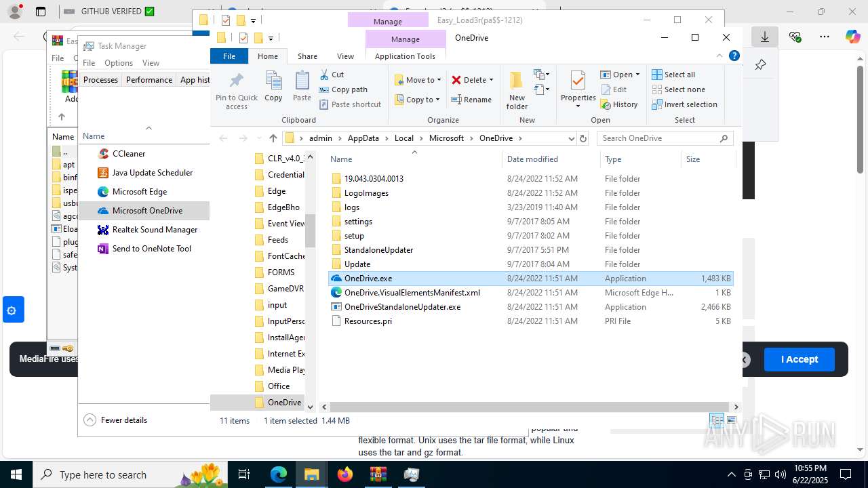
Task: Click AppData in the breadcrumb path
Action: tap(363, 138)
